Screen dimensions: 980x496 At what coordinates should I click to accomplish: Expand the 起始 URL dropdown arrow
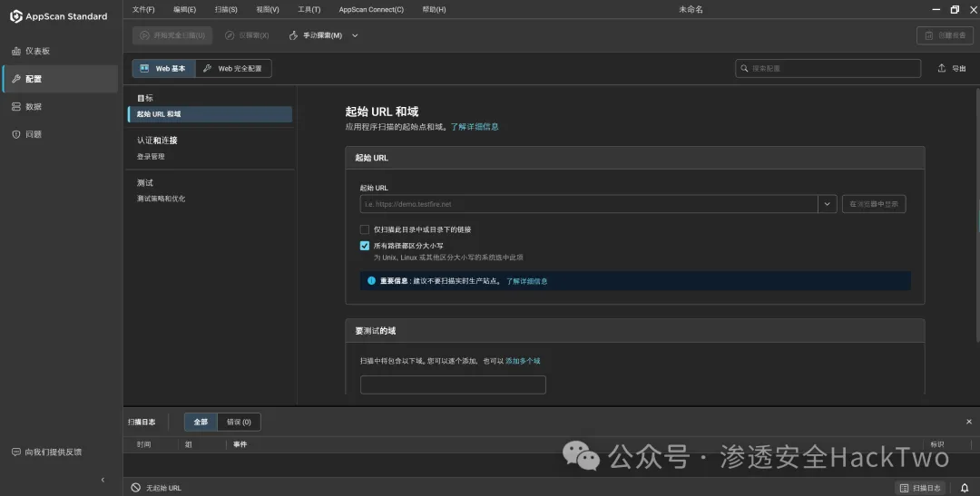[827, 204]
